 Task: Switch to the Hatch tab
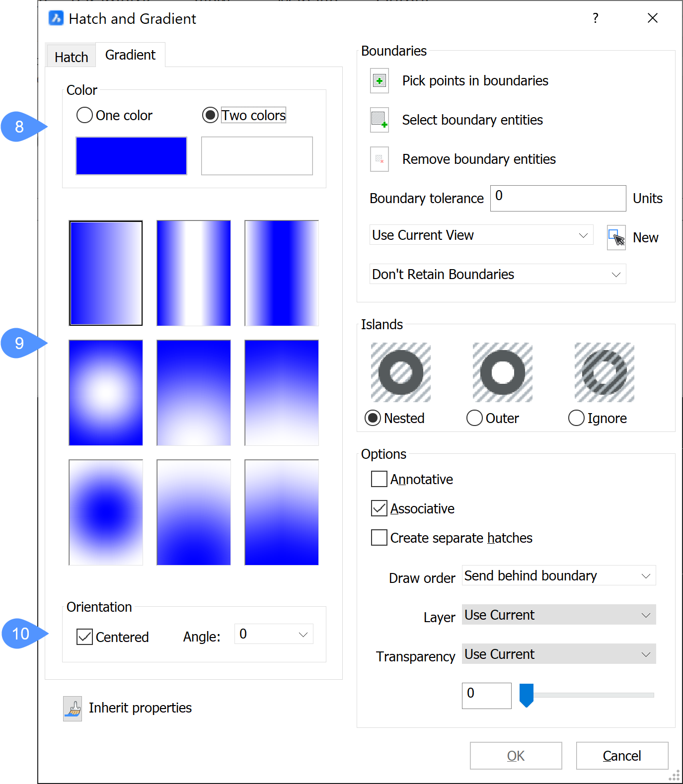[x=71, y=57]
